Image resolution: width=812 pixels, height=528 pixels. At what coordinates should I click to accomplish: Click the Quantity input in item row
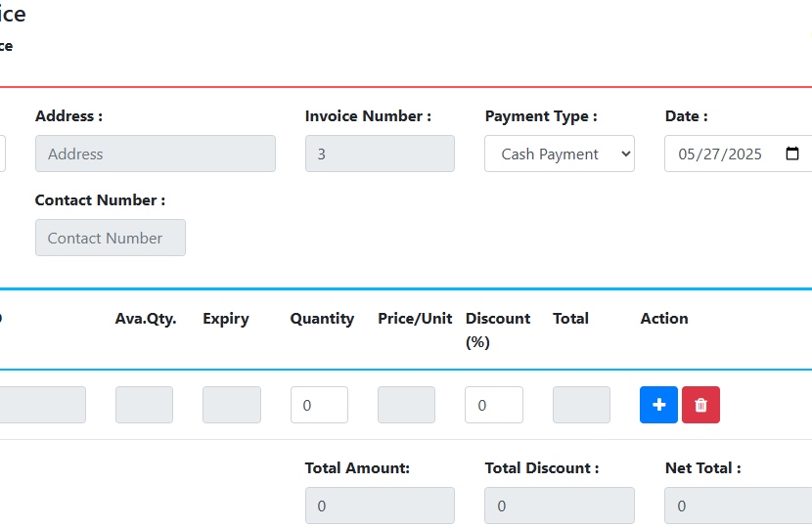[x=320, y=405]
